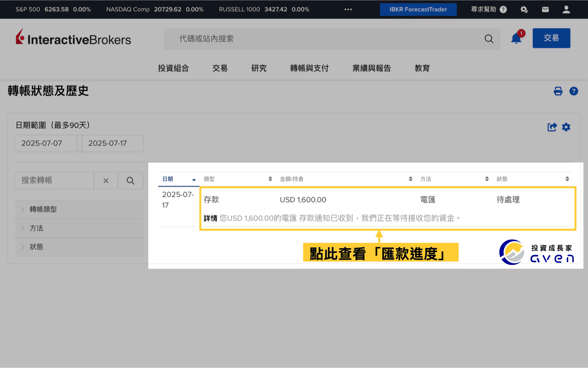The image size is (588, 368).
Task: Click the S&P 500 ticker quote
Action: click(x=53, y=9)
